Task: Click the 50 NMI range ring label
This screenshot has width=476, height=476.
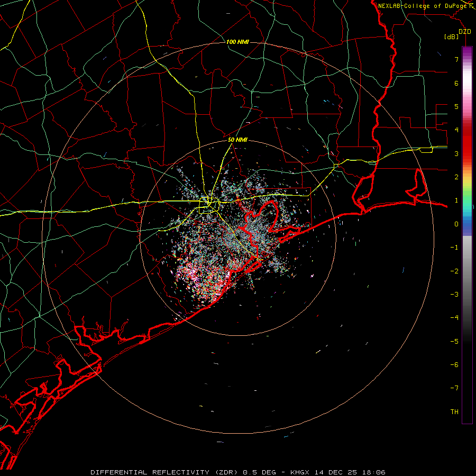Action: click(237, 140)
